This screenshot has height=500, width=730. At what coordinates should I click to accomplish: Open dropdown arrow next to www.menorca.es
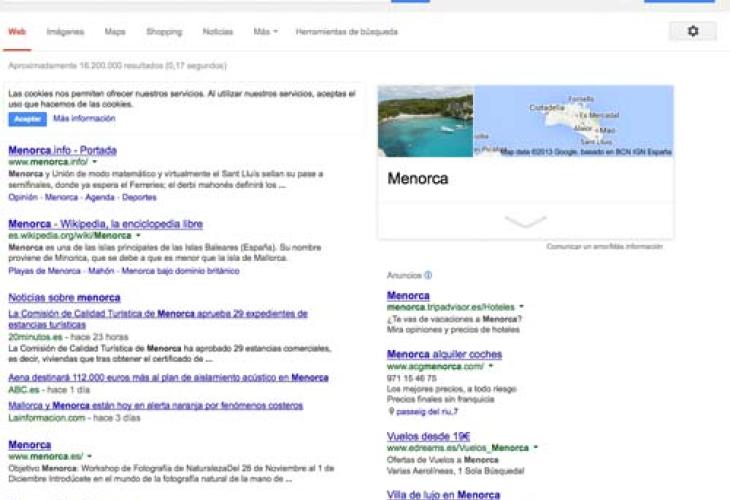[89, 456]
